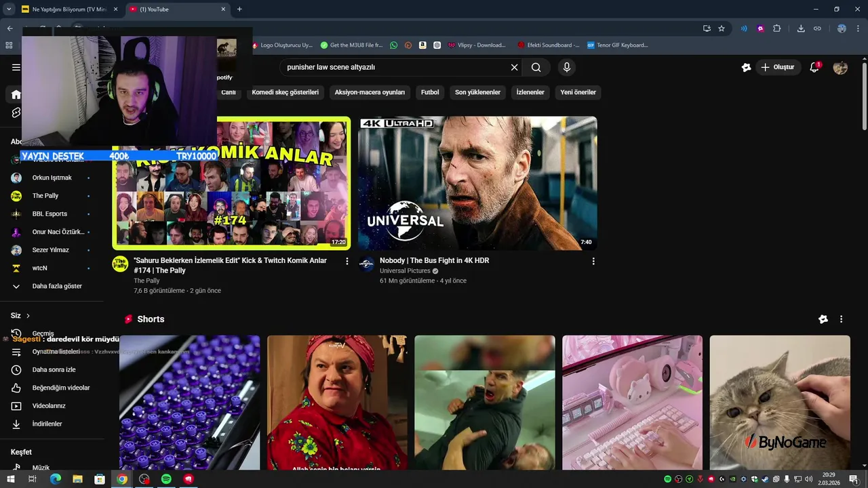Select the Aksiyon-macera oyunları chip
868x488 pixels.
370,92
